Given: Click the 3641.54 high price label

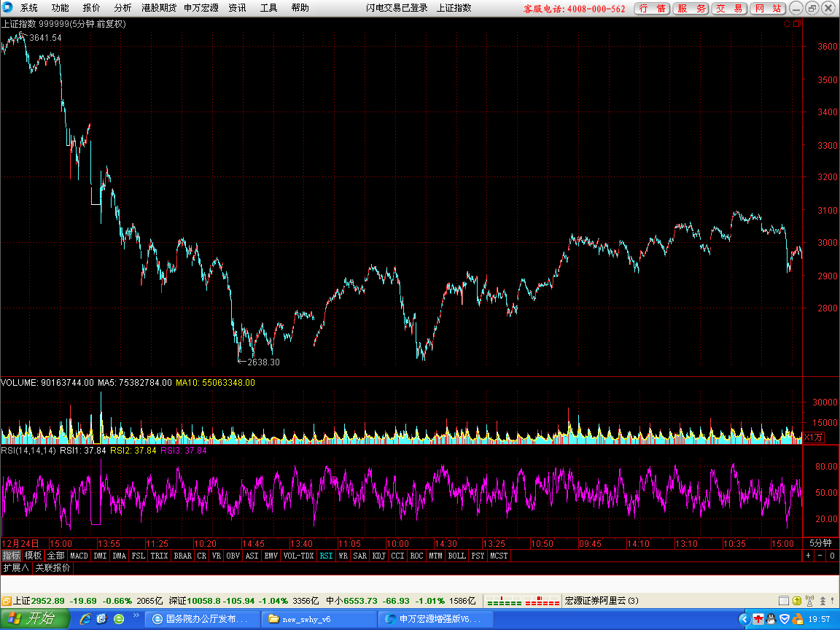Looking at the screenshot, I should tap(45, 37).
